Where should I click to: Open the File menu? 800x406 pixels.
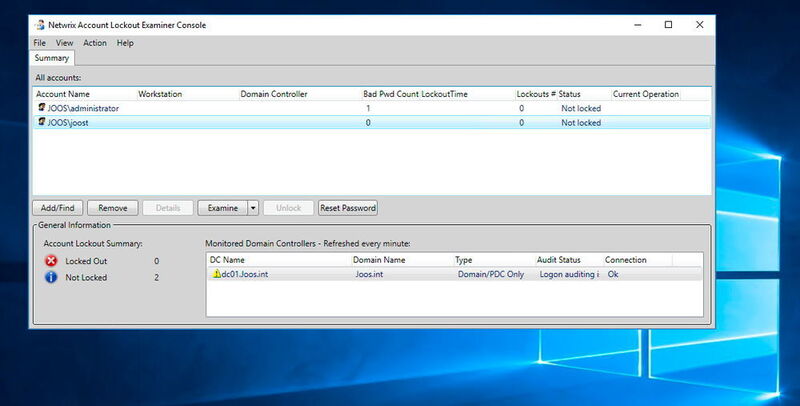40,43
